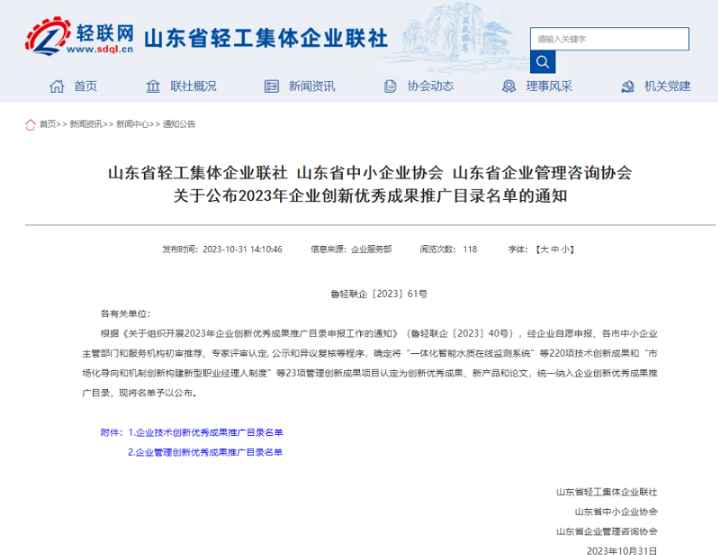
Task: Click the search magnifier button
Action: point(542,62)
